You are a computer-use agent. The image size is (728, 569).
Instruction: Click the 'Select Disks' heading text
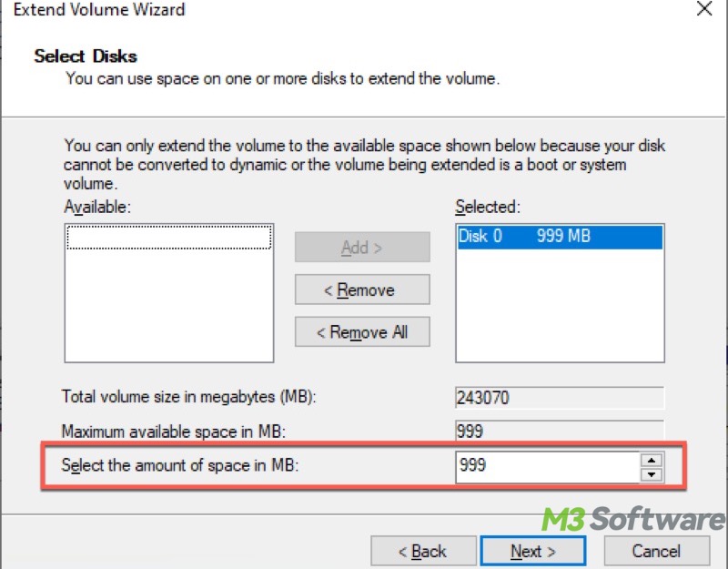[x=86, y=56]
